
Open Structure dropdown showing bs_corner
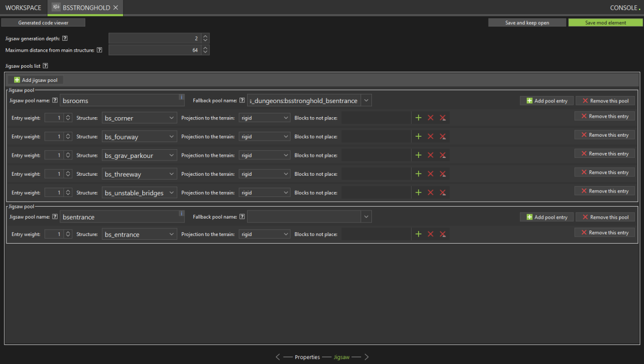click(139, 118)
